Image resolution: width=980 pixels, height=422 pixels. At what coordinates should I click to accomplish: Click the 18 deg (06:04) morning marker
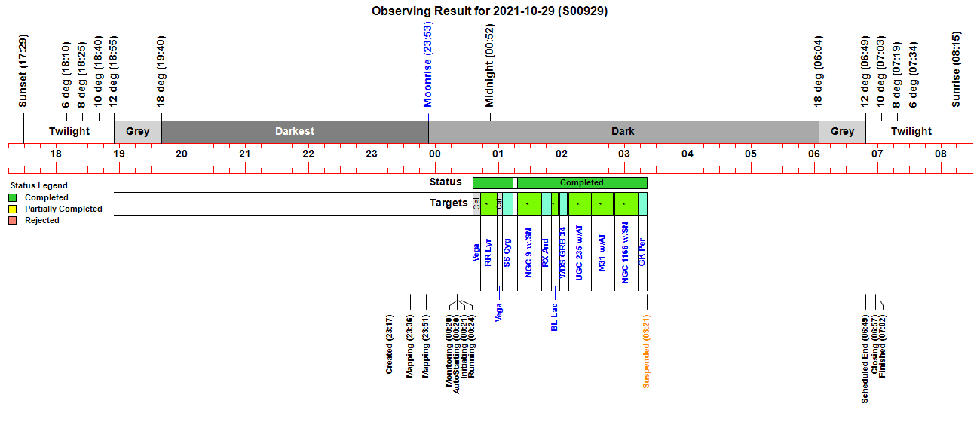coord(819,72)
